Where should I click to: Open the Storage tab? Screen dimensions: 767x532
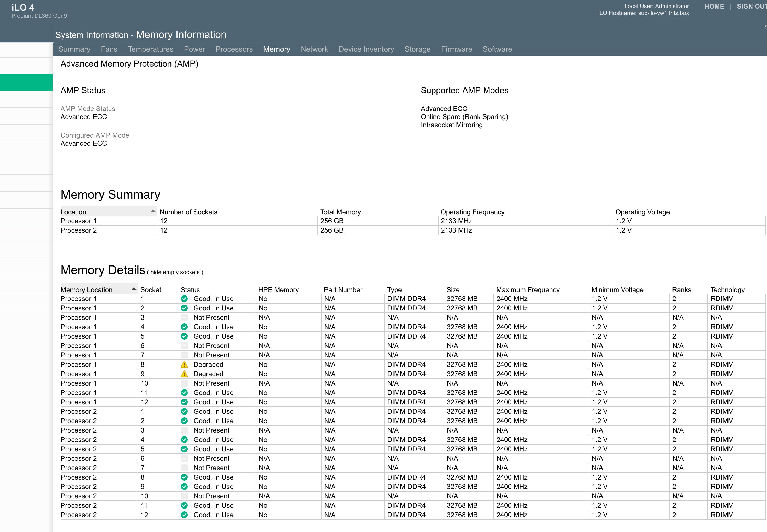[x=418, y=49]
